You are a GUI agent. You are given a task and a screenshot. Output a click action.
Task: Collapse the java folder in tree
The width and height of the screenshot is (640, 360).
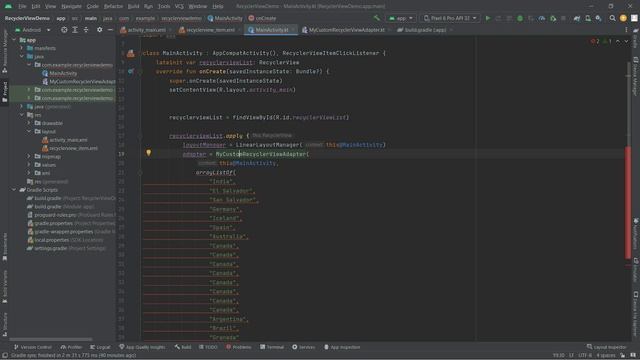[22, 56]
